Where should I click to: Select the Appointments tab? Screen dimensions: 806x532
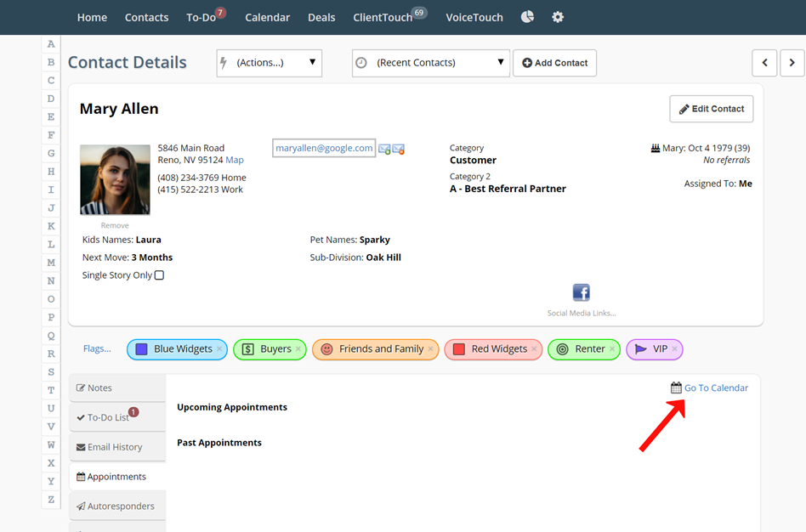point(117,477)
